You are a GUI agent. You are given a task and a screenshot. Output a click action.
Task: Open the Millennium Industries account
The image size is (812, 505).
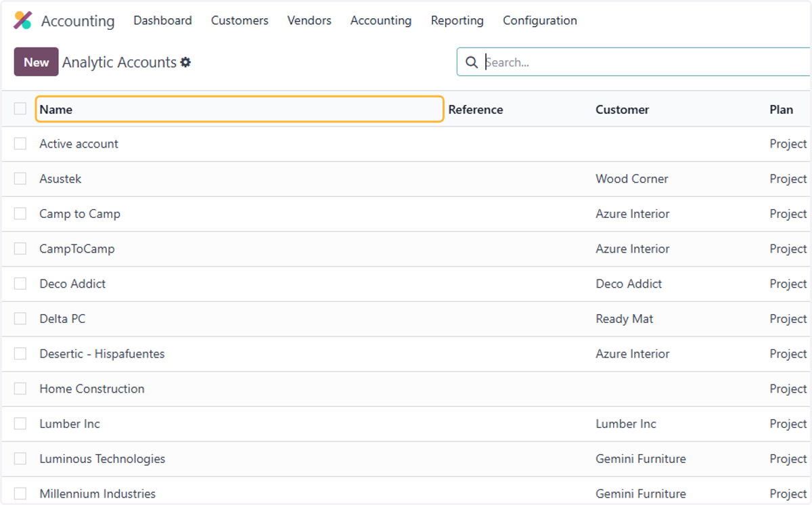tap(97, 493)
